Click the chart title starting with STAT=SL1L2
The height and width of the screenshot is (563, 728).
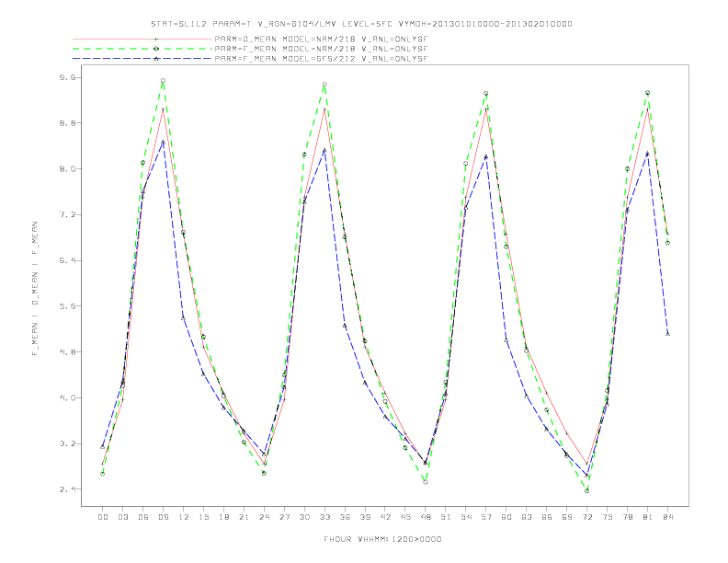(x=361, y=24)
